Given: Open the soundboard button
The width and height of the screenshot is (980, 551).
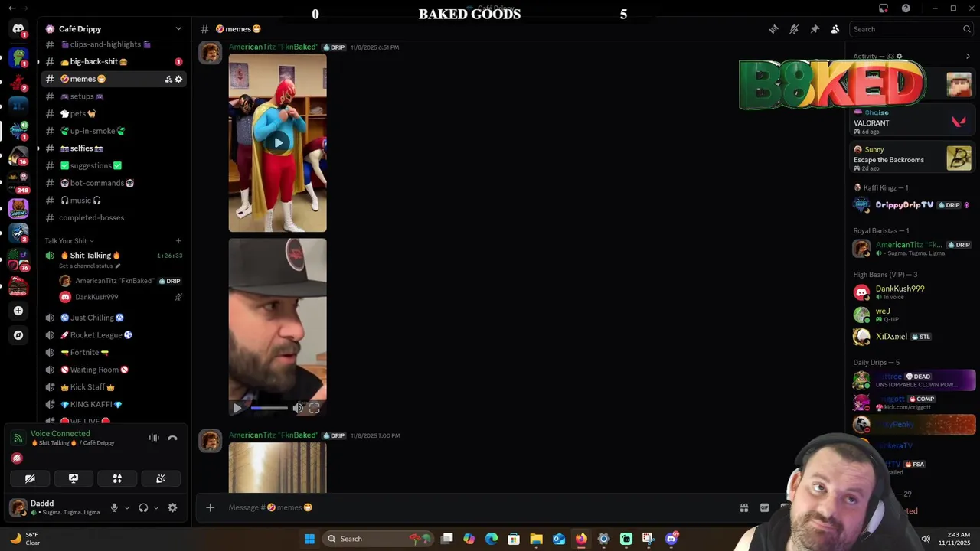Looking at the screenshot, I should [161, 478].
